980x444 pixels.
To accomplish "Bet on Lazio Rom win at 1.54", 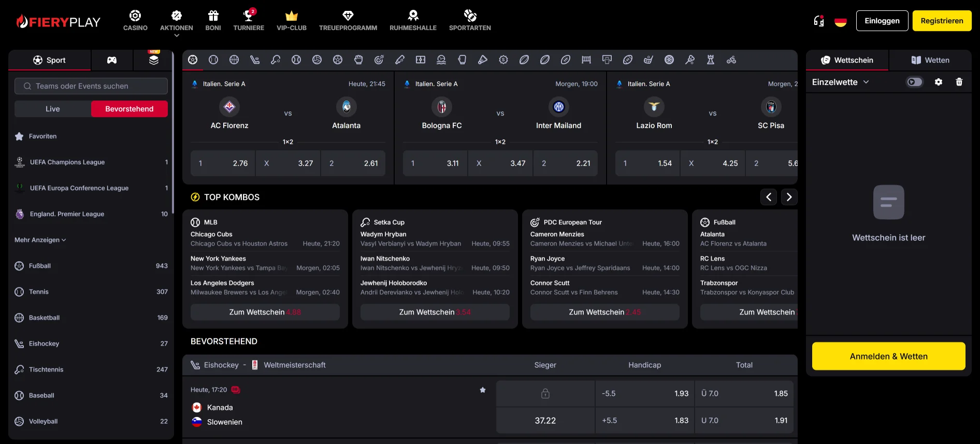I will coord(647,163).
